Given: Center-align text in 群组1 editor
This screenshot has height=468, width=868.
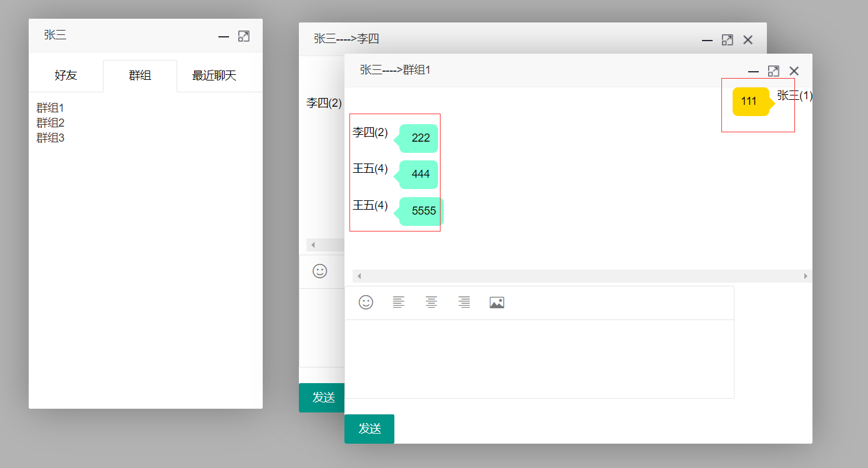Looking at the screenshot, I should [431, 303].
